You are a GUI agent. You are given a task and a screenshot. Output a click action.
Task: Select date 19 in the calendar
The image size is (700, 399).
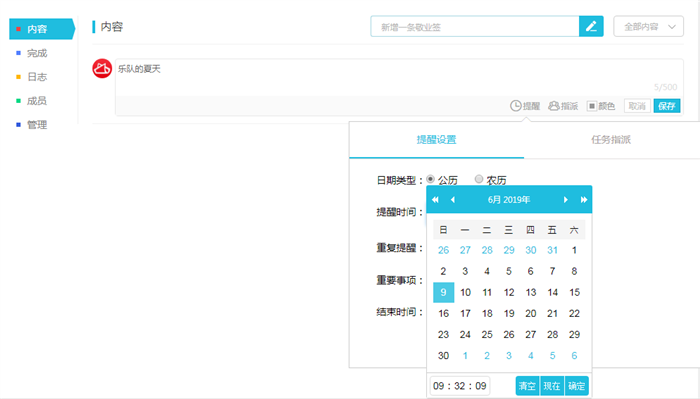(509, 313)
